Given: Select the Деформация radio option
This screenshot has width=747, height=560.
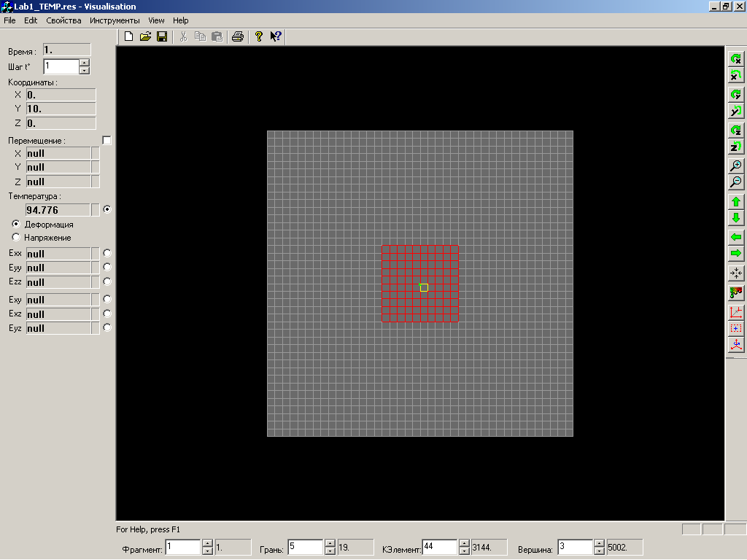Looking at the screenshot, I should point(16,224).
